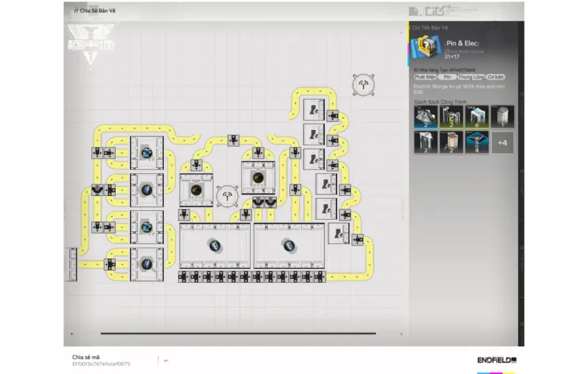Click the Danh Sách Công Trình heading
The image size is (588, 374).
point(440,101)
